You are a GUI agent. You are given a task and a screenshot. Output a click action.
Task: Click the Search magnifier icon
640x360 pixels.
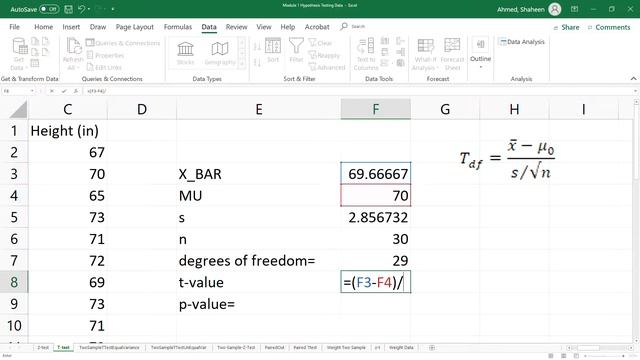click(344, 27)
